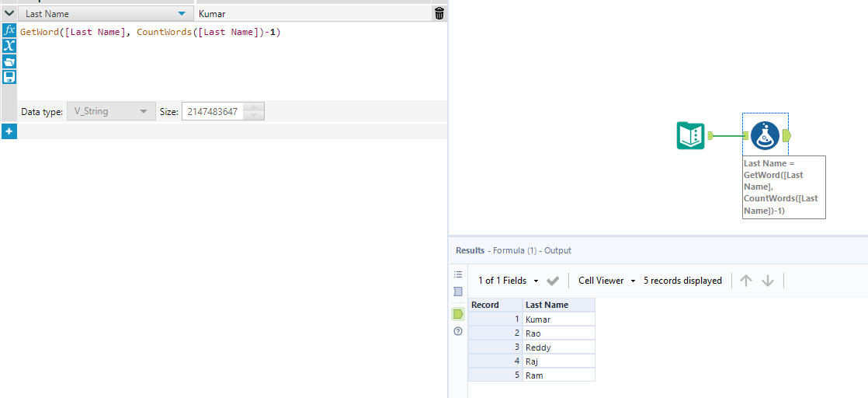The image size is (868, 398).
Task: Click the metadata icon in Results sidebar
Action: coord(458,292)
